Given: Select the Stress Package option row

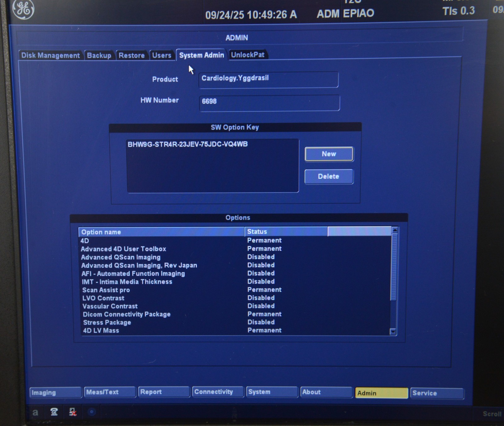Looking at the screenshot, I should click(x=107, y=323).
